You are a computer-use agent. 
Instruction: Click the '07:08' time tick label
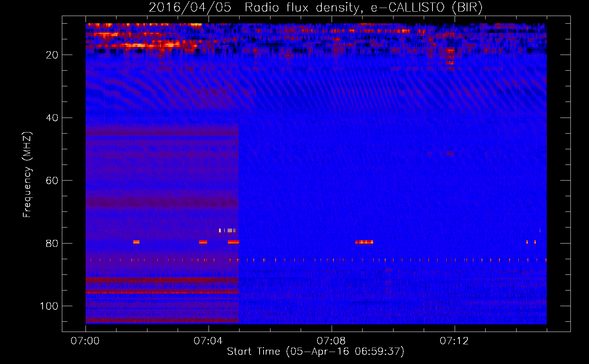click(x=331, y=341)
